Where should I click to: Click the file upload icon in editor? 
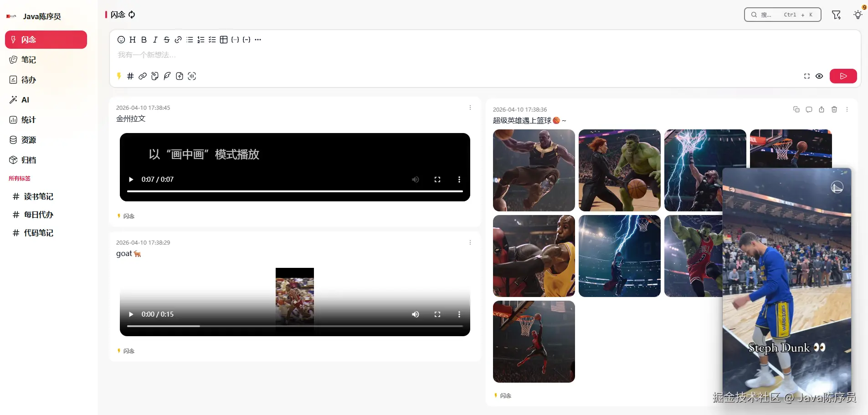180,76
